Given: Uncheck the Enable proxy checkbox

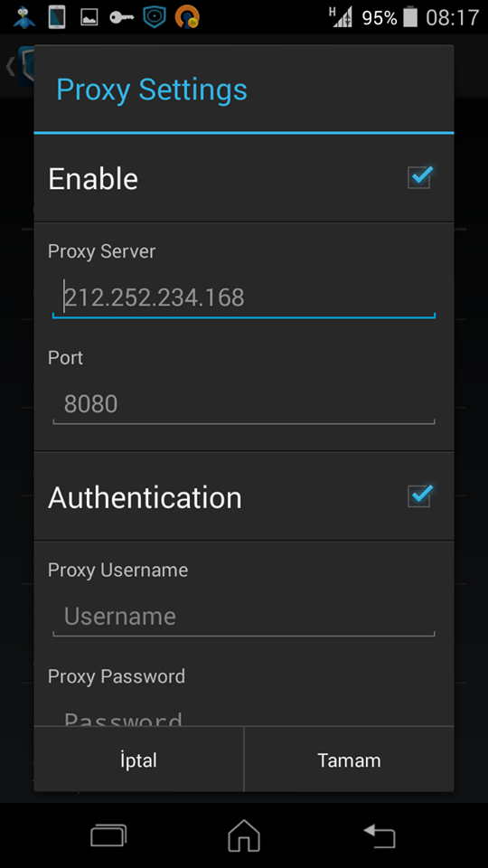Looking at the screenshot, I should 420,177.
